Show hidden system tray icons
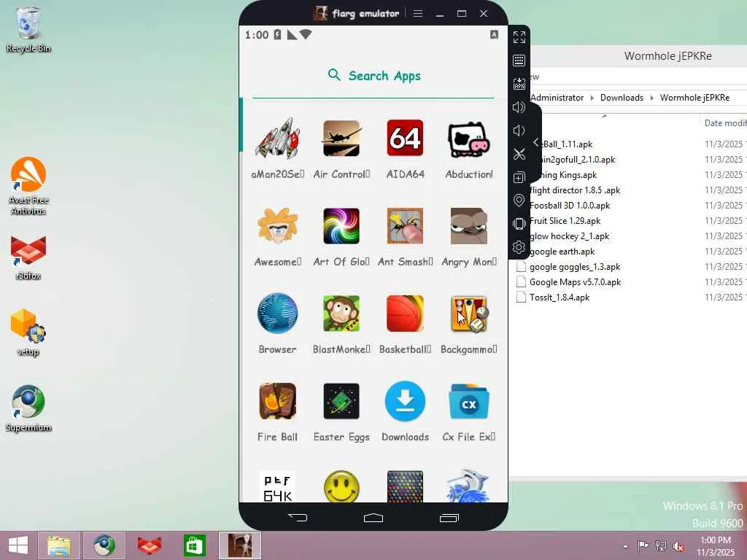The width and height of the screenshot is (747, 560). 625,546
